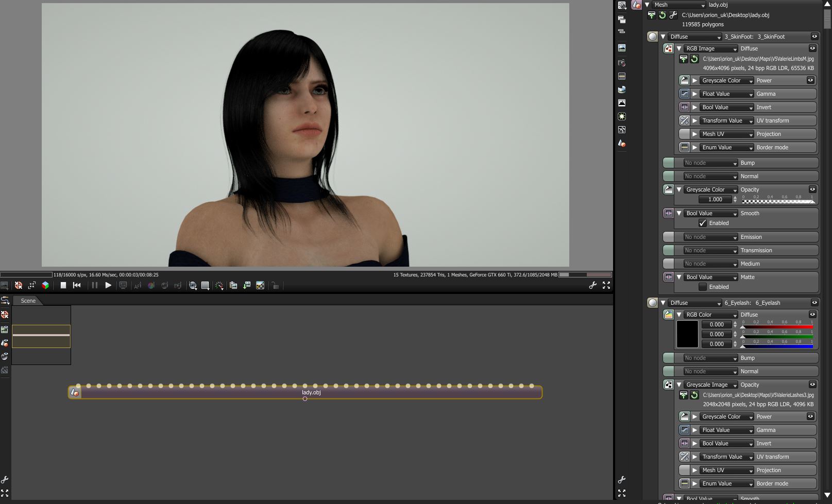Click the save render image icon
Viewport: 832px width, 504px height.
pos(247,285)
